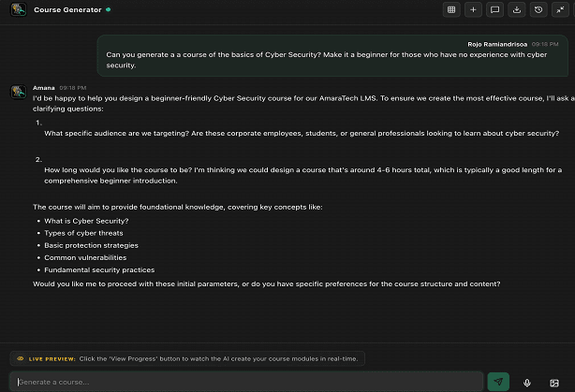The width and height of the screenshot is (575, 392).
Task: Click the 09:18 PM timestamp next to Amana
Action: pos(73,88)
